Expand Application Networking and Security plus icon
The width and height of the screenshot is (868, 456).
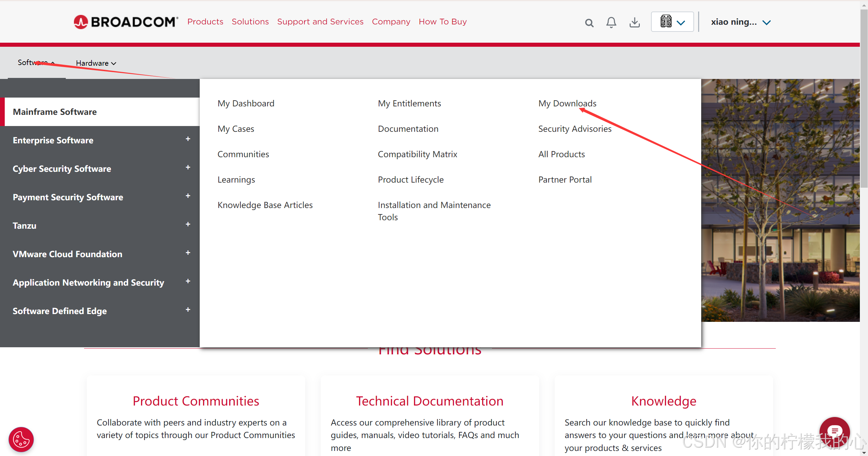point(188,281)
